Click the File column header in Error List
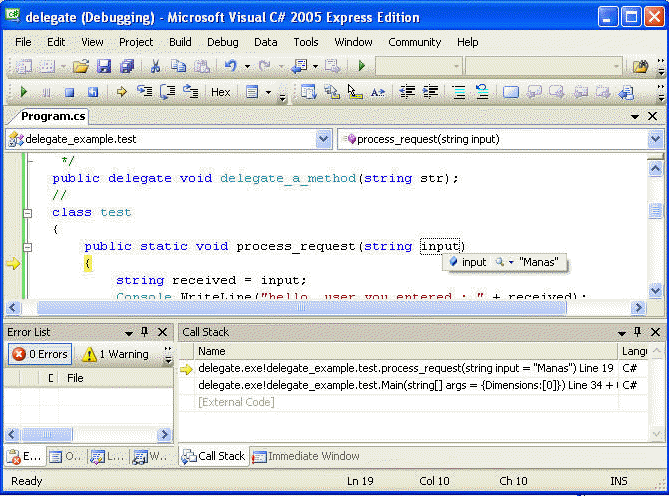This screenshot has width=669, height=496. coord(75,378)
